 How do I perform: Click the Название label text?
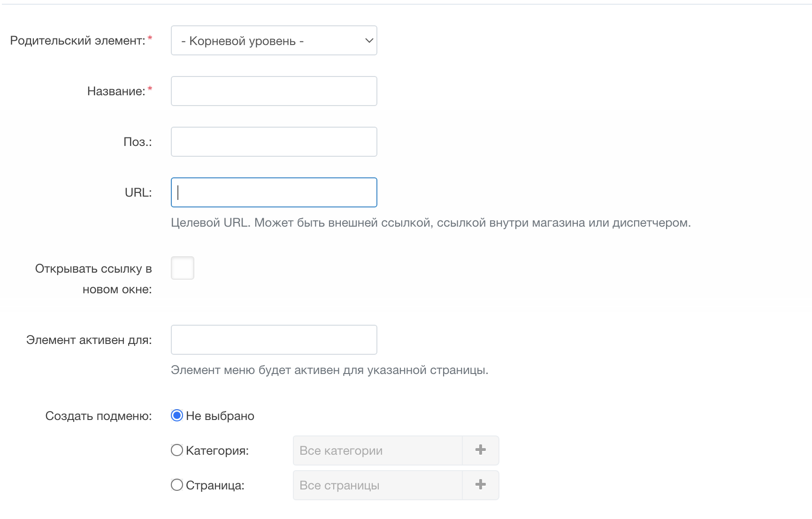coord(116,92)
